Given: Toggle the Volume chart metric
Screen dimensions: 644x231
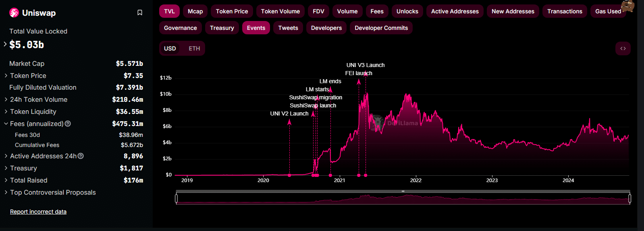Looking at the screenshot, I should coord(347,11).
